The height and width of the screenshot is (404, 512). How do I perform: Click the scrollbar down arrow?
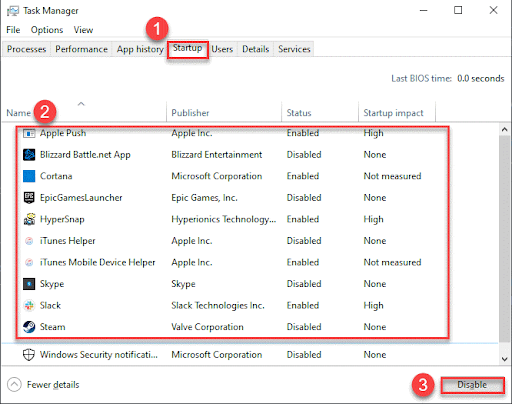pos(505,359)
